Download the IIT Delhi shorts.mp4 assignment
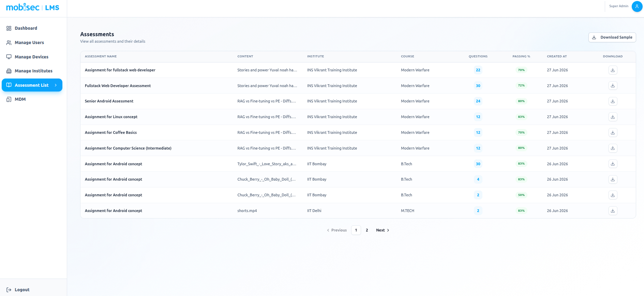 [x=613, y=211]
